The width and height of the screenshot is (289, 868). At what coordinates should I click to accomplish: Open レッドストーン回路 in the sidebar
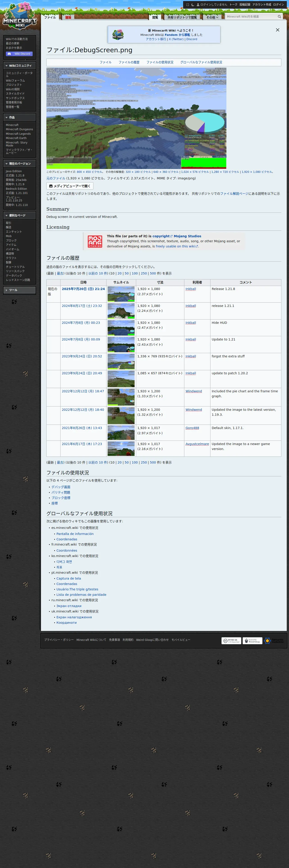point(18,280)
